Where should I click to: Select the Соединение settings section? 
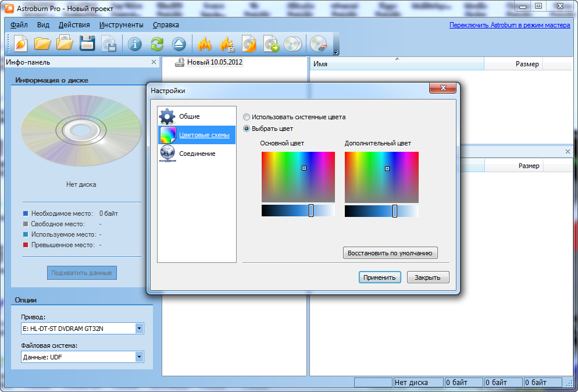[197, 154]
